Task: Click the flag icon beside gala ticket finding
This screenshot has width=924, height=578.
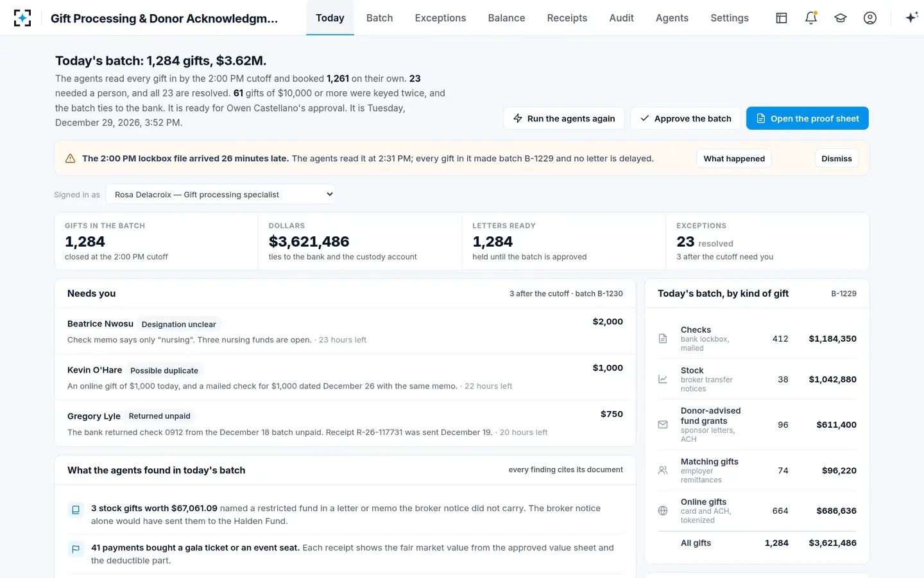Action: tap(76, 549)
